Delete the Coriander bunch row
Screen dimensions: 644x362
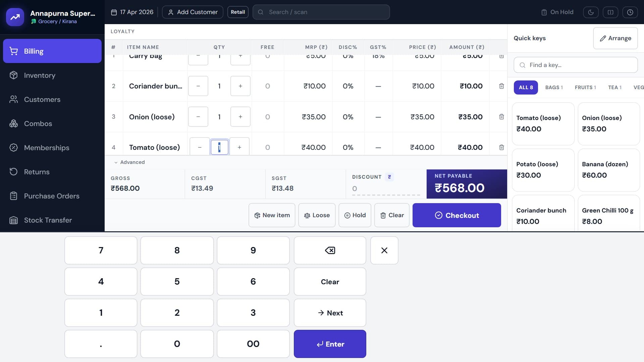point(501,86)
